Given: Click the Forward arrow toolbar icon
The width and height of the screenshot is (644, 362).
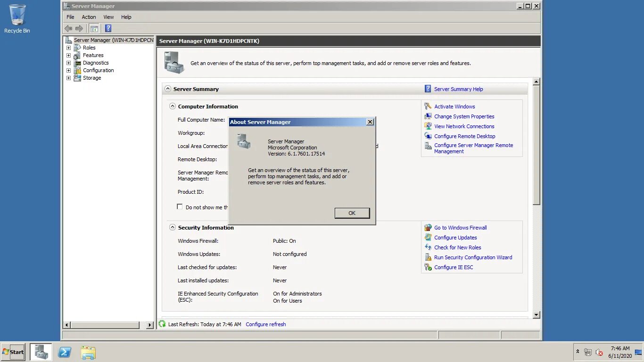Looking at the screenshot, I should pos(79,28).
